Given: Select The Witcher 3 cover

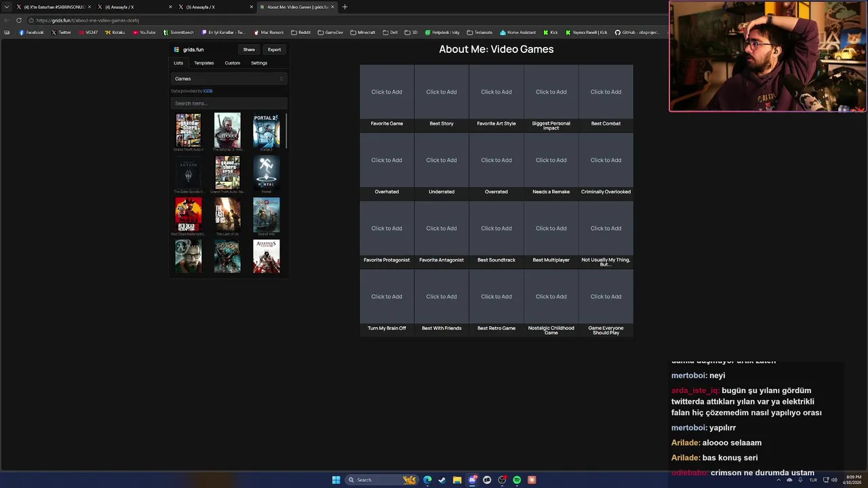Looking at the screenshot, I should [227, 130].
